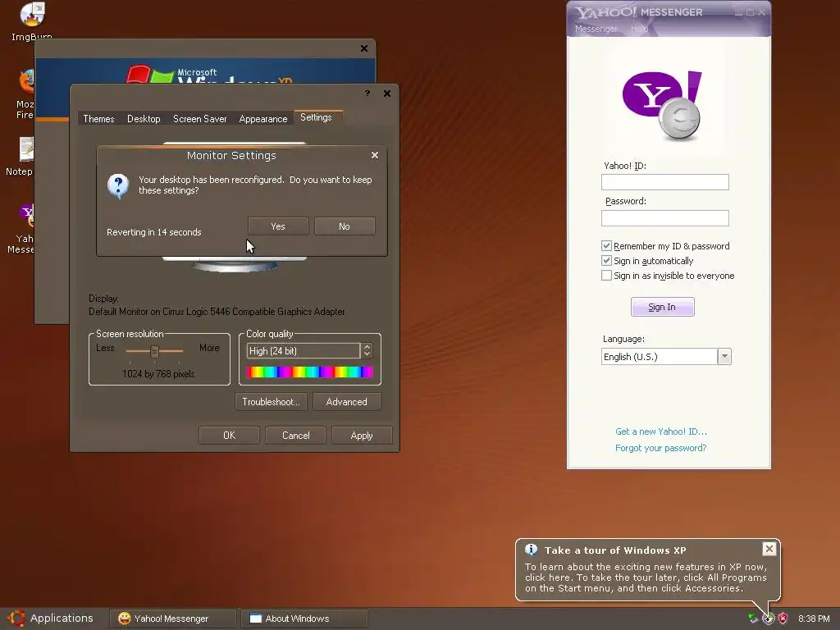
Task: Click the Color quality spinner arrows
Action: coord(367,350)
